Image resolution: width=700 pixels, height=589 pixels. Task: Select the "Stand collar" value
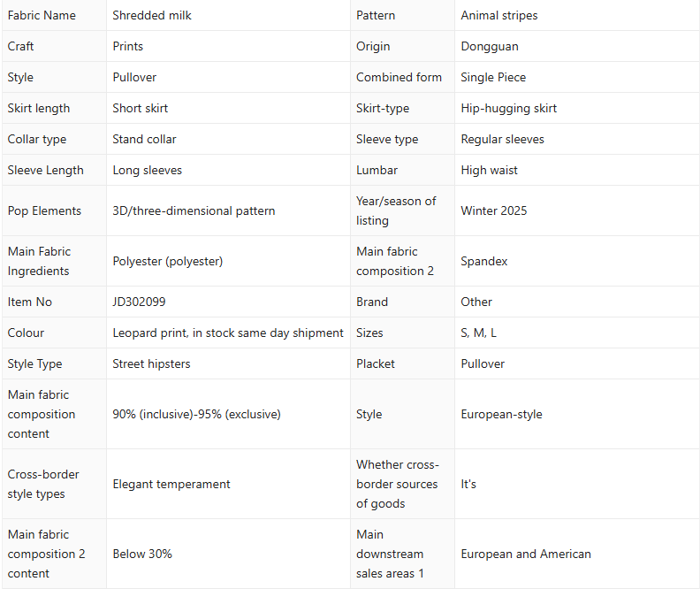pos(144,139)
